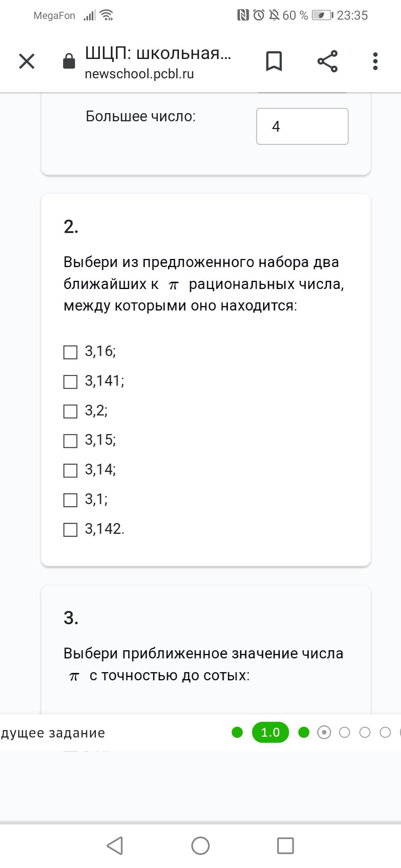Open the three-dot overflow menu
This screenshot has height=868, width=401.
coord(375,61)
